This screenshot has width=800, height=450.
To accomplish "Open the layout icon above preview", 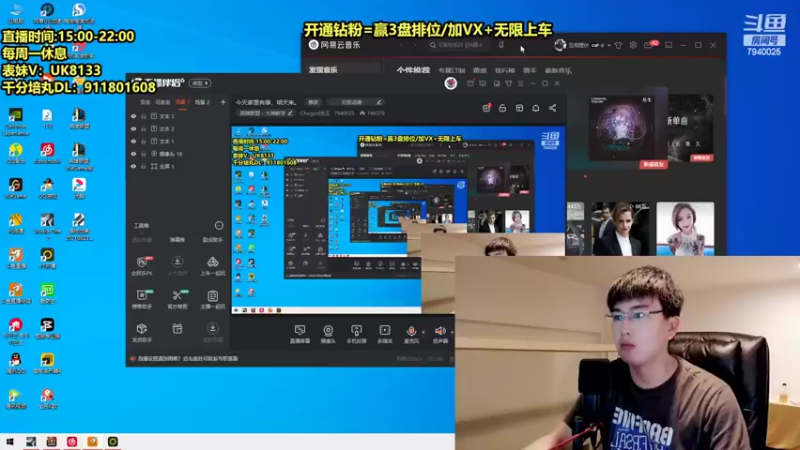I will [x=519, y=108].
